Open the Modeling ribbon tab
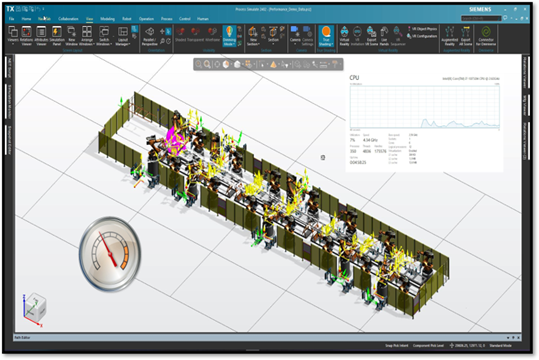The image size is (539, 360). coord(108,19)
